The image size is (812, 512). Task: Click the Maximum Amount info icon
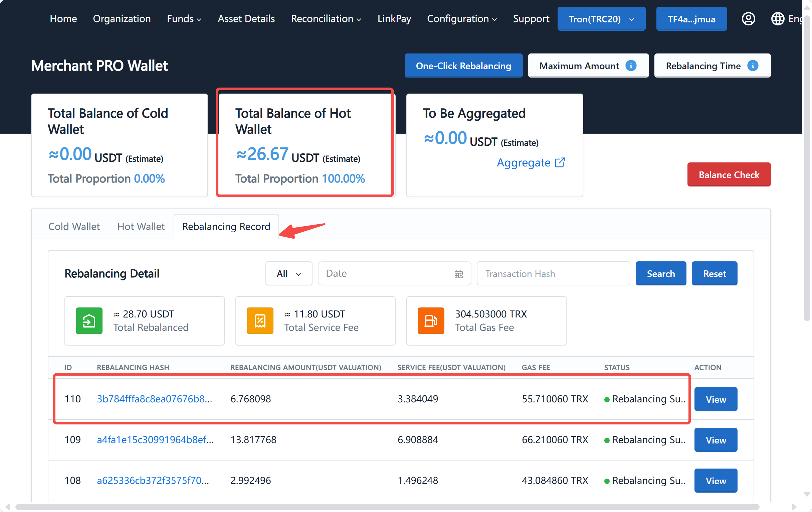[631, 66]
